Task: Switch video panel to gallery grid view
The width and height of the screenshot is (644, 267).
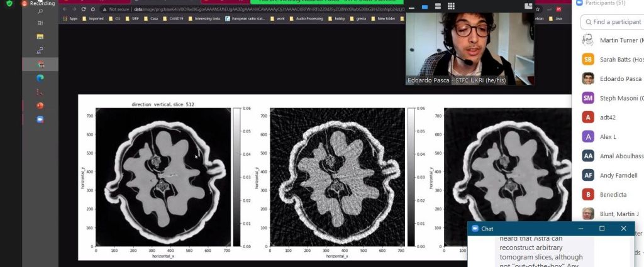Action: [451, 7]
